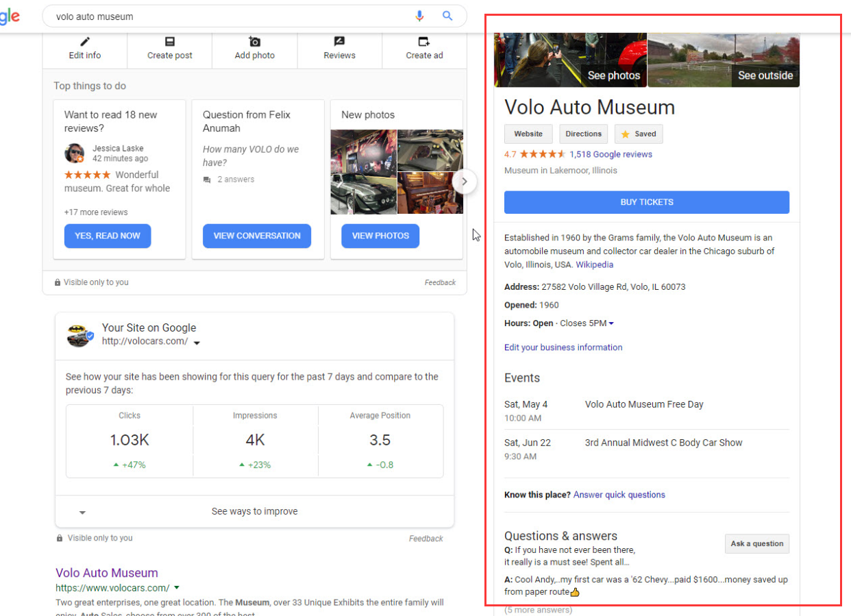Click Edit your business information link
Viewport: 851px width, 616px height.
click(x=563, y=347)
